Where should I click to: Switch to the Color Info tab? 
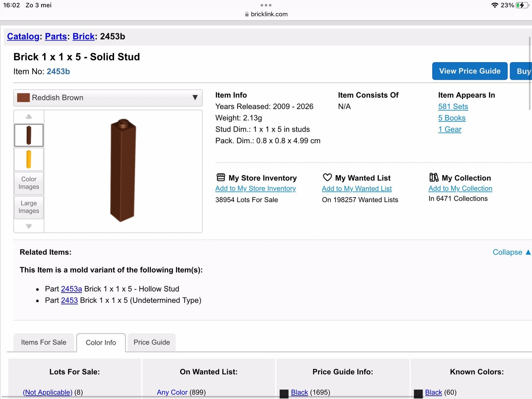click(101, 342)
